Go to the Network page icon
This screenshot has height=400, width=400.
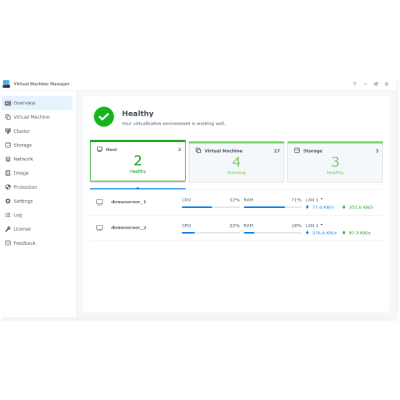click(8, 159)
